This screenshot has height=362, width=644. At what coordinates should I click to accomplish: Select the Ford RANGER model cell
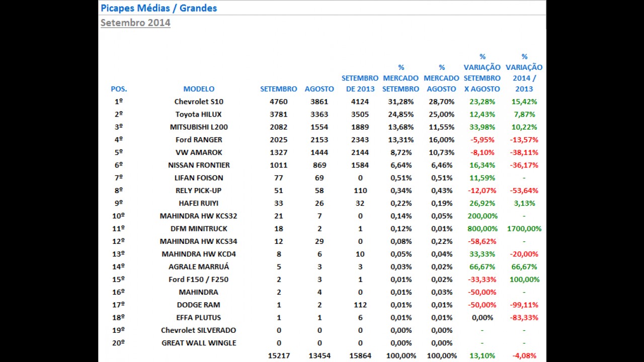[199, 140]
